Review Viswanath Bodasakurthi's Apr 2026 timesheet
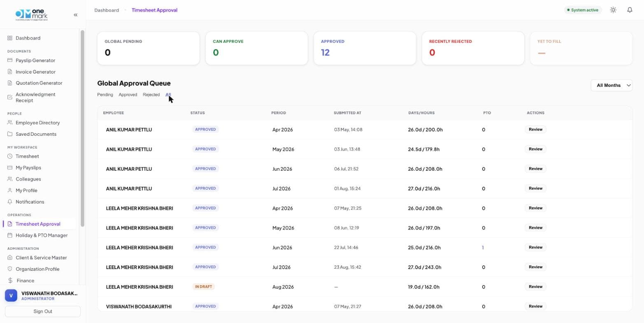The image size is (644, 323). click(x=535, y=306)
